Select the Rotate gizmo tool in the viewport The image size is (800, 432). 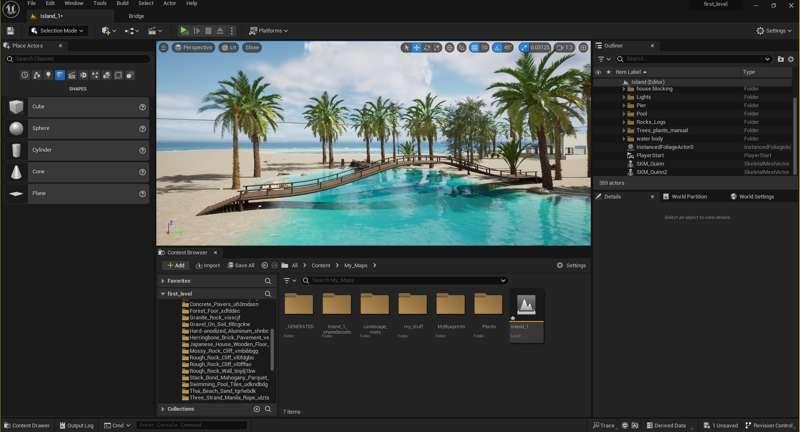(x=427, y=47)
